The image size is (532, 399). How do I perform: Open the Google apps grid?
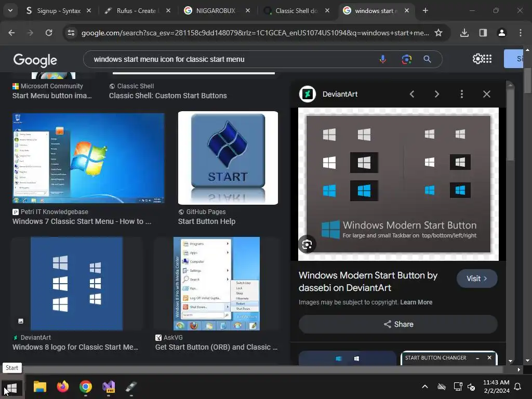487,59
